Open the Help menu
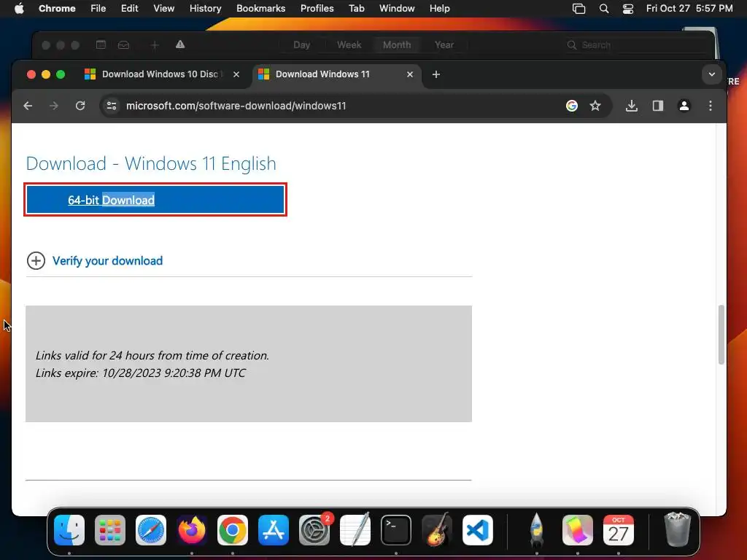This screenshot has height=560, width=747. 439,9
